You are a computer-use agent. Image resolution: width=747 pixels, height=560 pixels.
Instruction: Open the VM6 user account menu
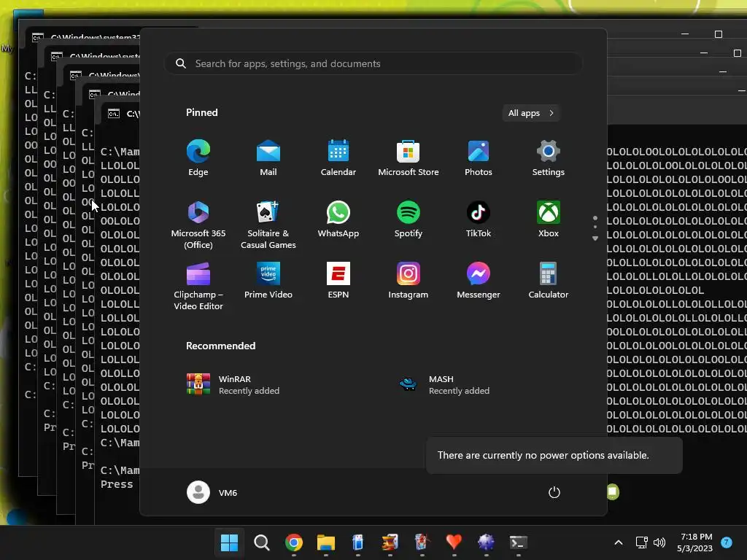[x=212, y=492]
